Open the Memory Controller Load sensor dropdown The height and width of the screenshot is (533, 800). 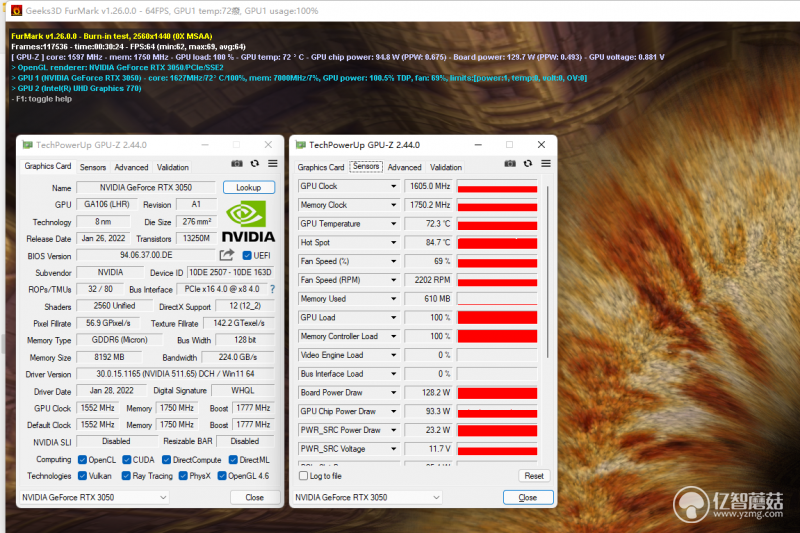[393, 336]
